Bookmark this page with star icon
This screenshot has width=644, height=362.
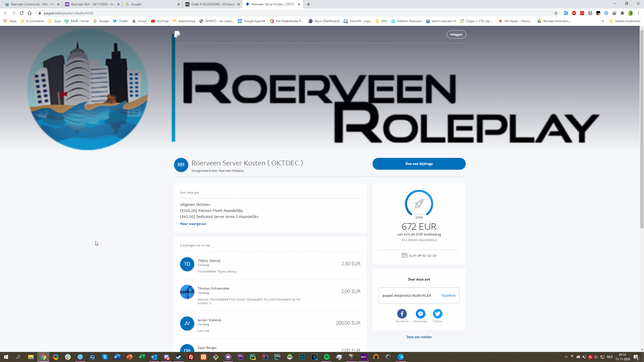point(556,13)
